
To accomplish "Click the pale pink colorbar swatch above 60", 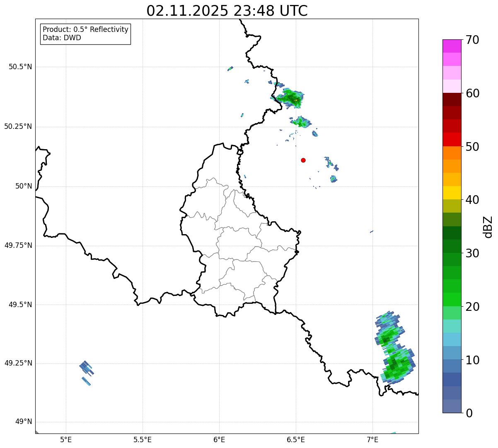I will coord(452,86).
